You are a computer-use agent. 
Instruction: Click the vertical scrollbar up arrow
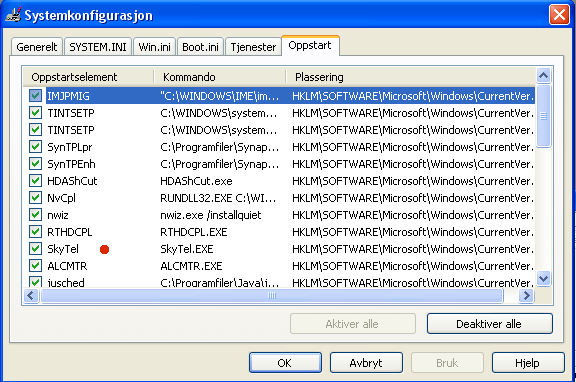click(543, 76)
